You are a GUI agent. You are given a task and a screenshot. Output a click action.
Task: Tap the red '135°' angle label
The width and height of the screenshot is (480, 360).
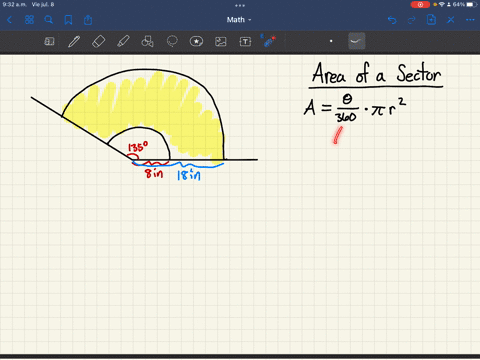(138, 147)
